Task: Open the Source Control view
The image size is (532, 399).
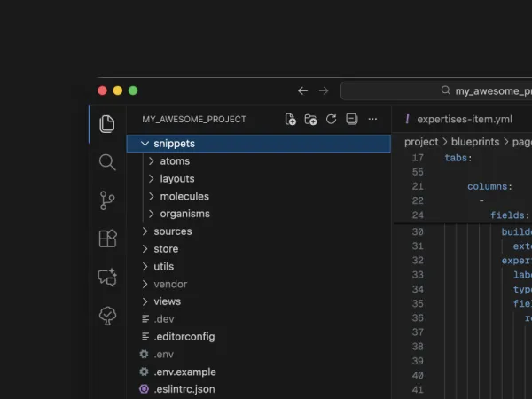Action: point(107,200)
